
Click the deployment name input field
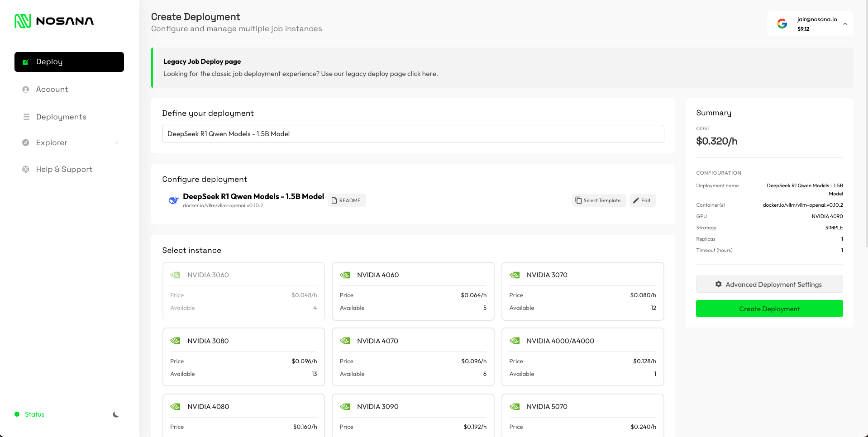tap(413, 133)
